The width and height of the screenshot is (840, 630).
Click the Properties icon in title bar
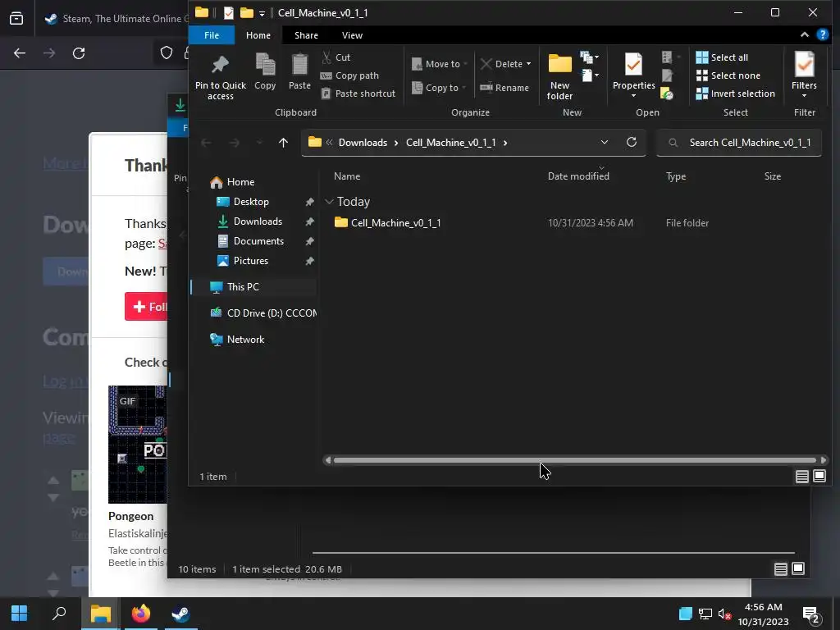point(229,13)
